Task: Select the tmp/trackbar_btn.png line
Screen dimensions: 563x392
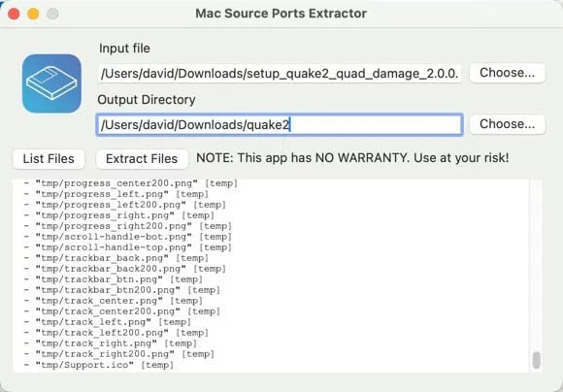Action: (114, 279)
